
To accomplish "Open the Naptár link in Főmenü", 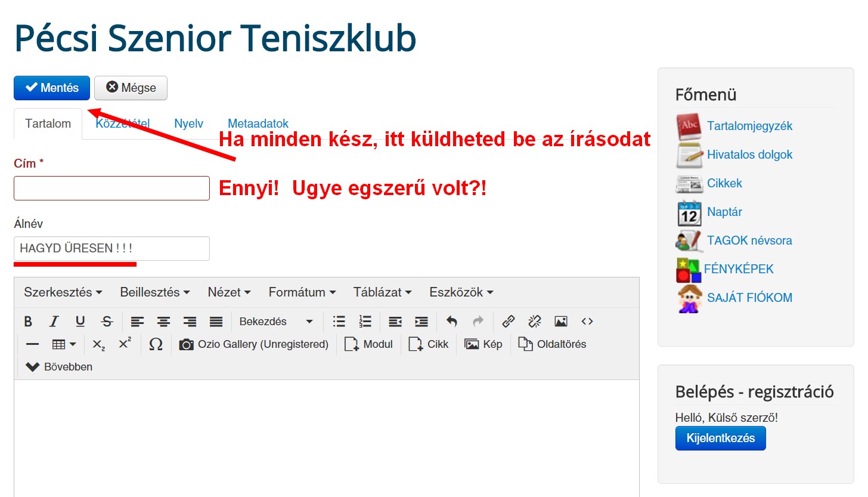I will [724, 212].
